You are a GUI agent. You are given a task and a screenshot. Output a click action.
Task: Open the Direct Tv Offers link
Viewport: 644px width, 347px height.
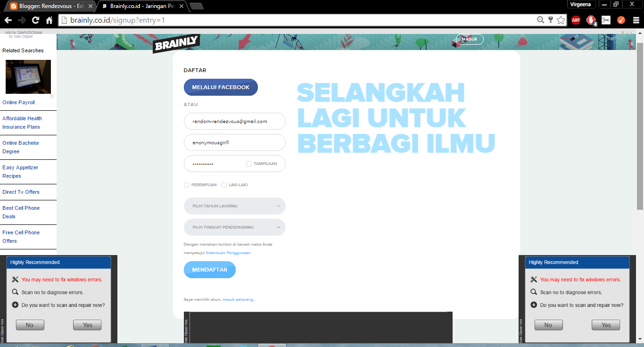[x=21, y=192]
